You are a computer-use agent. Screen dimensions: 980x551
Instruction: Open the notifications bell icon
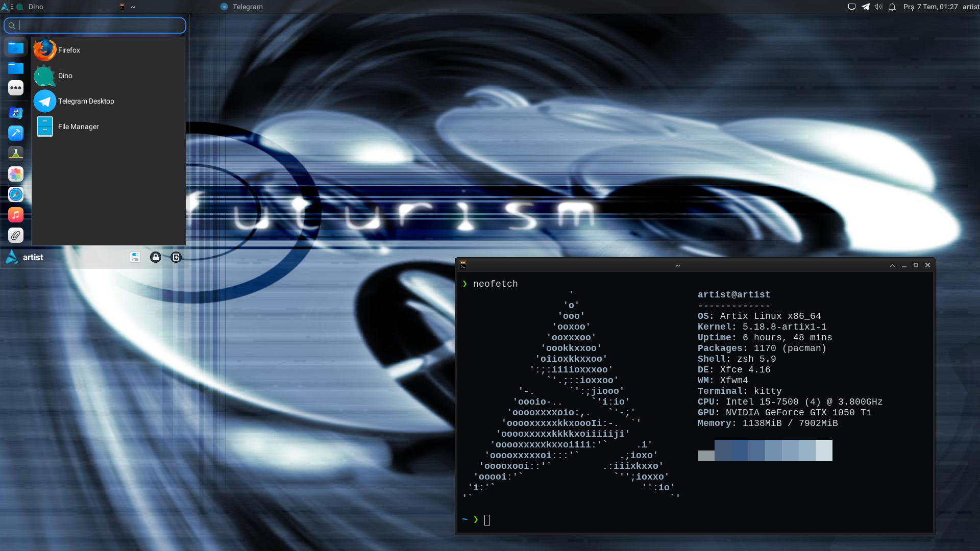(892, 7)
